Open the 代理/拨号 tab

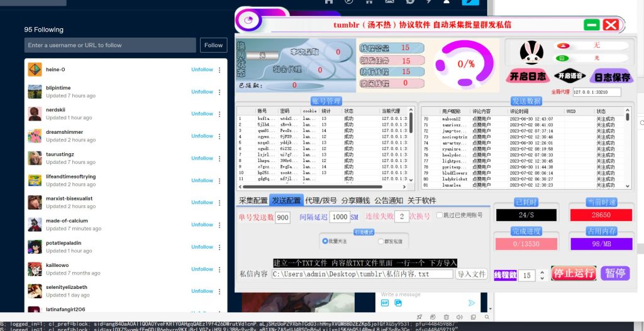pyautogui.click(x=321, y=200)
